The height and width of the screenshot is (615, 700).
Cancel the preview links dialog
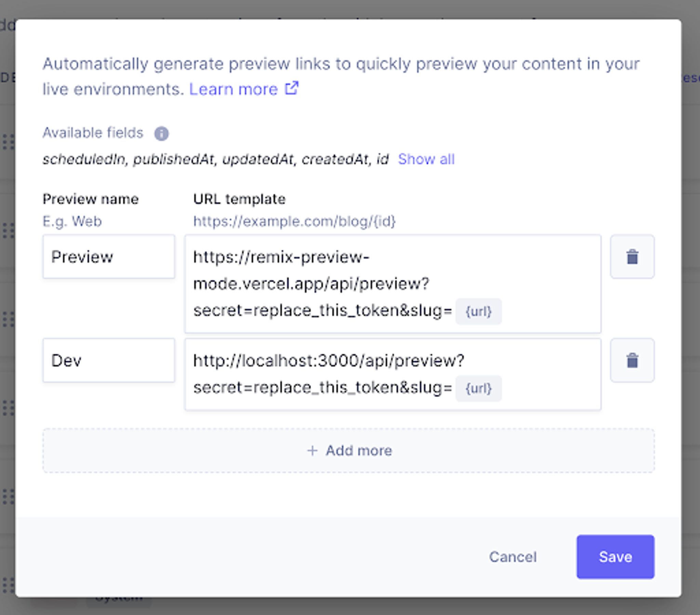click(x=512, y=557)
